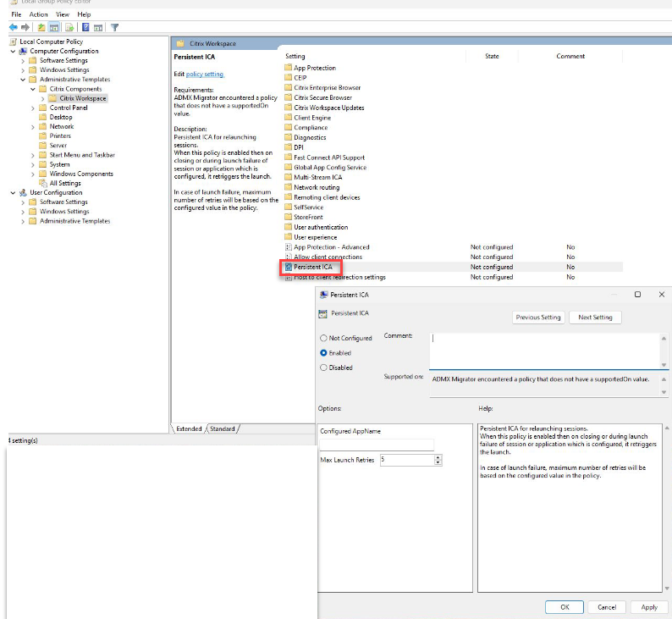This screenshot has width=672, height=619.
Task: Increase Max Launch Retries with up arrow
Action: 438,457
